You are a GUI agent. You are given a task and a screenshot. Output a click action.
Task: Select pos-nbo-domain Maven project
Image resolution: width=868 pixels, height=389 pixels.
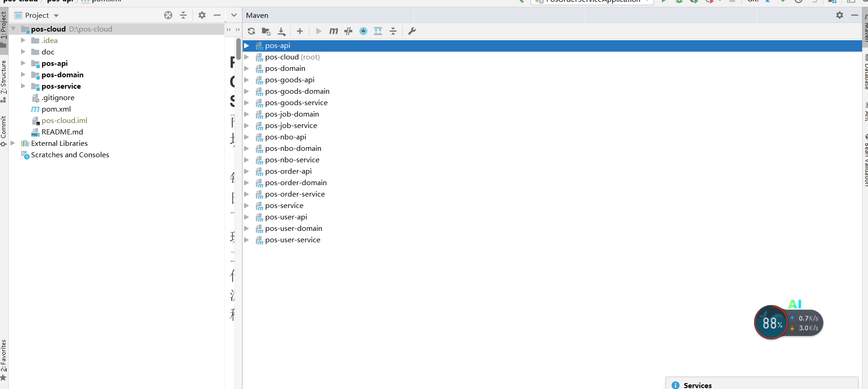point(293,149)
